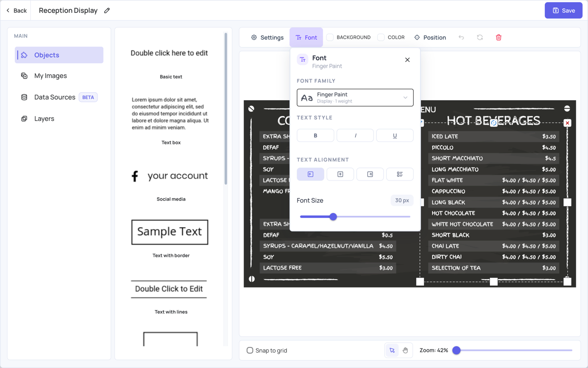This screenshot has height=368, width=588.
Task: Go Back to the previous page
Action: coord(17,10)
